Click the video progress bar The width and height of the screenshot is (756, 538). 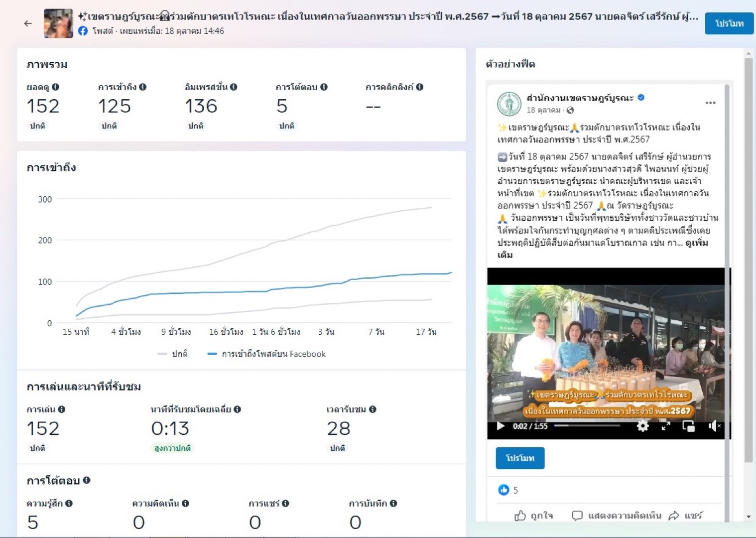tap(588, 426)
